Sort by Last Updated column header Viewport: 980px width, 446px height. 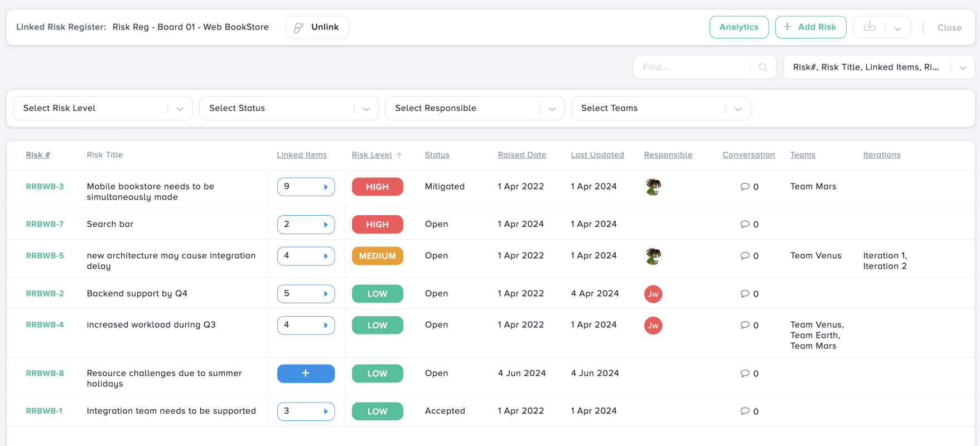click(x=597, y=155)
